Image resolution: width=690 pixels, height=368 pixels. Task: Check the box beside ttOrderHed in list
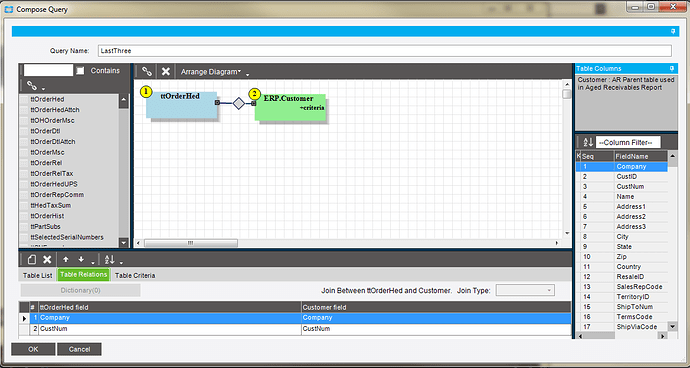point(24,99)
